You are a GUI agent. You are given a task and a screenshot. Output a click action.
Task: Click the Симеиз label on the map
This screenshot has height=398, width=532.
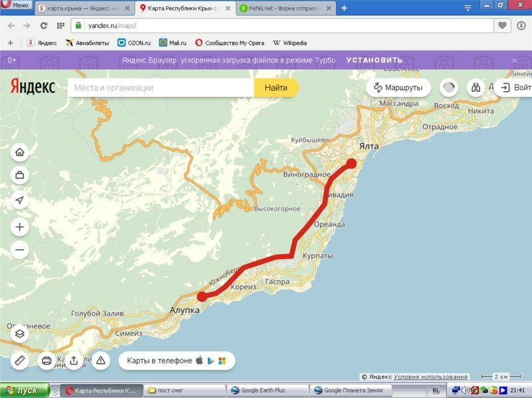click(x=128, y=334)
